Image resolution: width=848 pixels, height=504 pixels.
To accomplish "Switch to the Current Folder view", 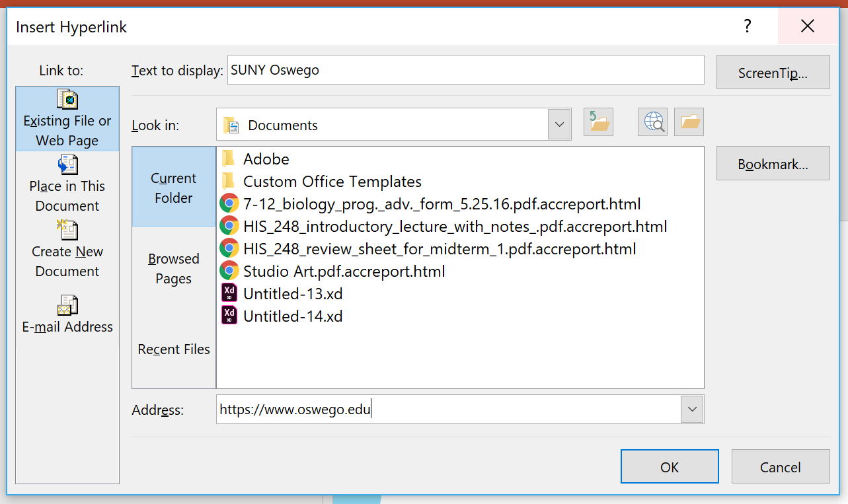I will click(174, 187).
